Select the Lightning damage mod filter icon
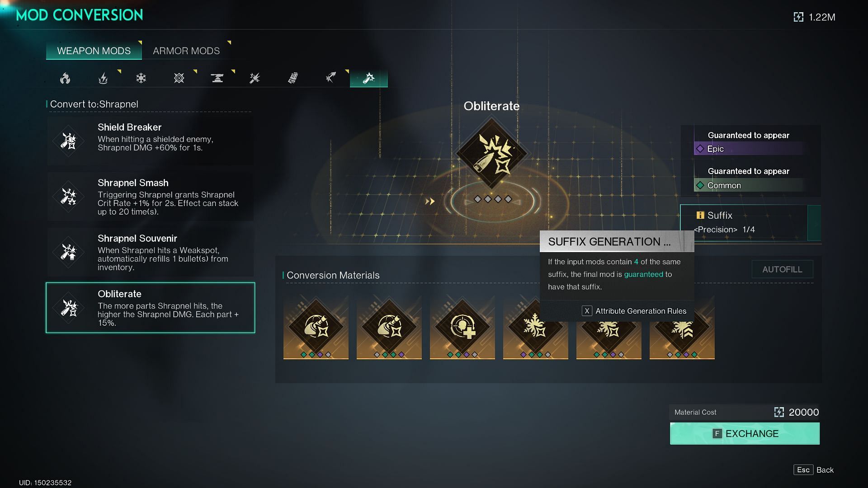This screenshot has width=868, height=488. coord(103,78)
